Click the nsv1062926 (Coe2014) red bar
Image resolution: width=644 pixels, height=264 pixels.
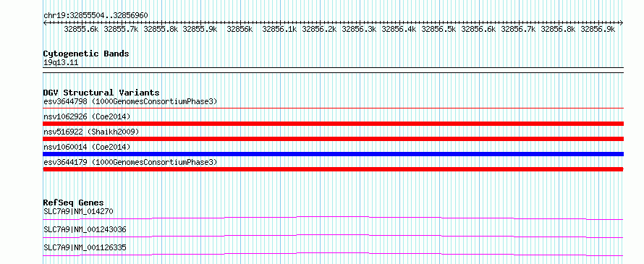[x=333, y=124]
